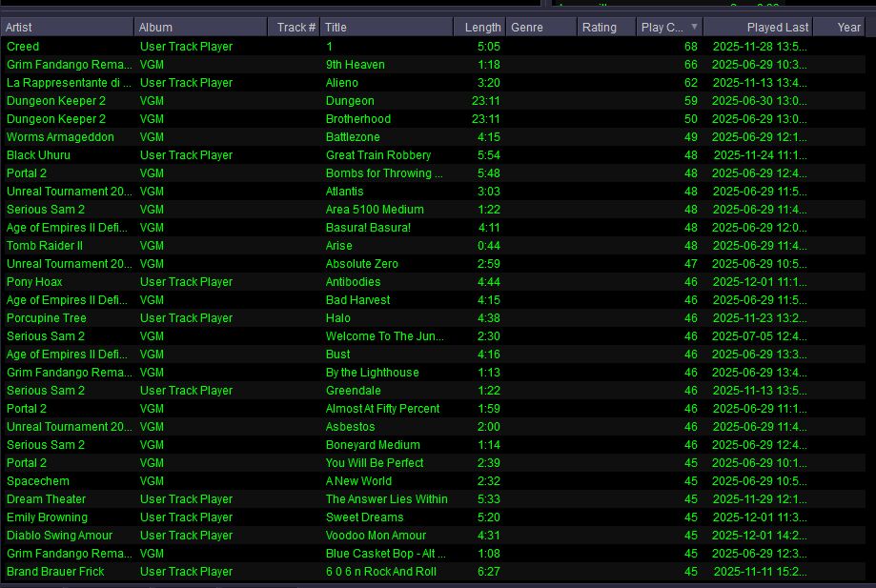Click the Dream Theater artist cell

coord(47,499)
